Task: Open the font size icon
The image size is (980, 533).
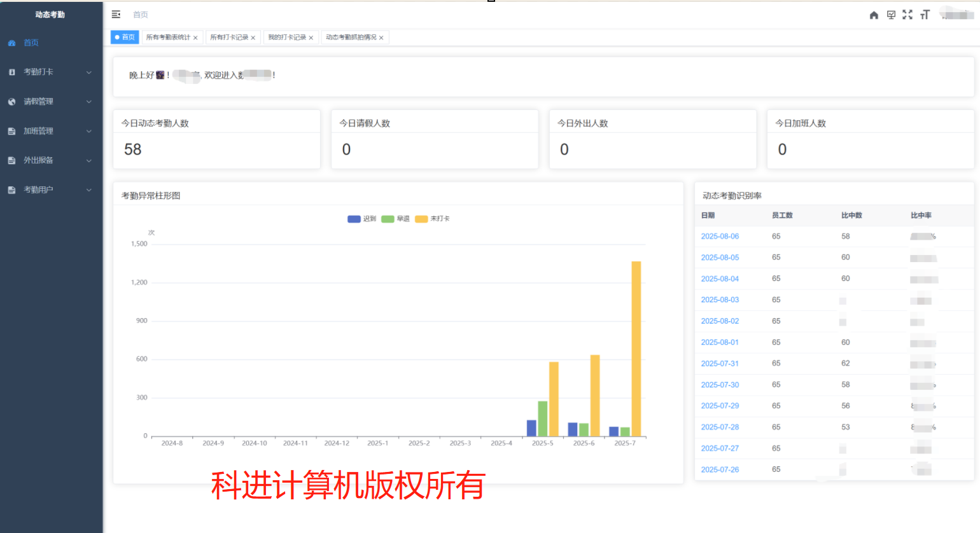Action: (925, 15)
